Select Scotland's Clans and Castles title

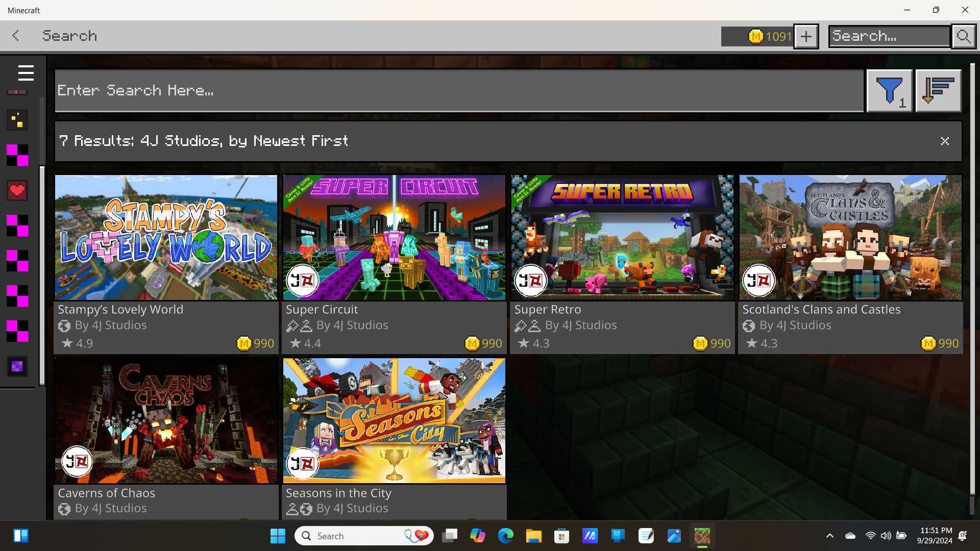pos(821,309)
